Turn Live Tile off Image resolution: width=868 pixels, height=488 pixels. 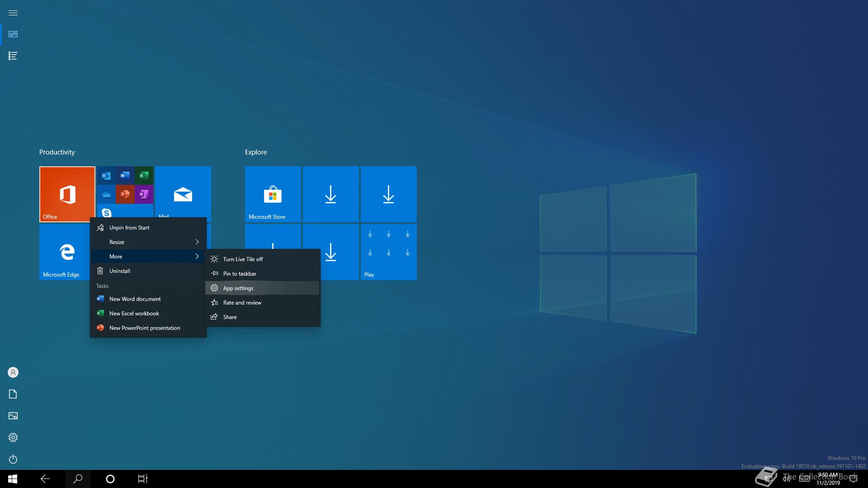262,259
